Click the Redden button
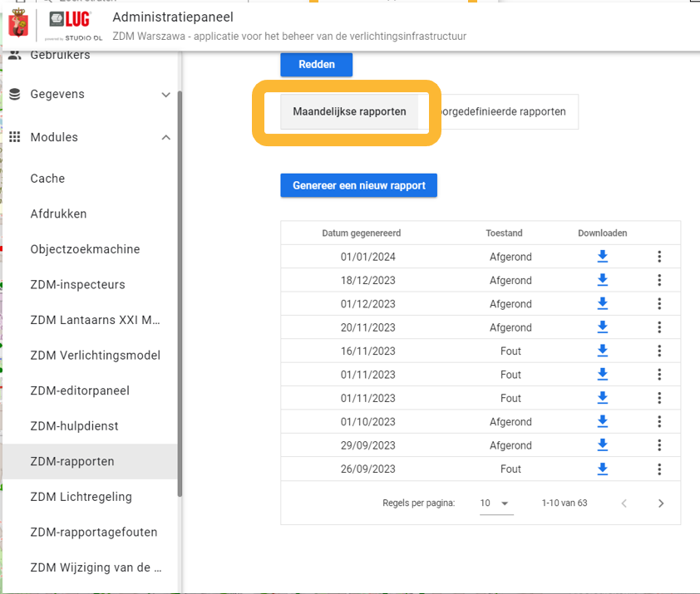 pos(316,65)
